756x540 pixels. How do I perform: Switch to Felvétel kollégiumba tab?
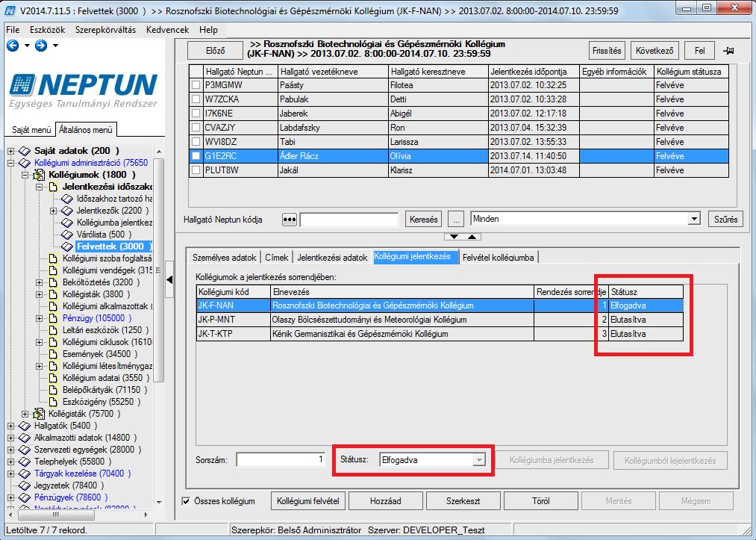498,258
